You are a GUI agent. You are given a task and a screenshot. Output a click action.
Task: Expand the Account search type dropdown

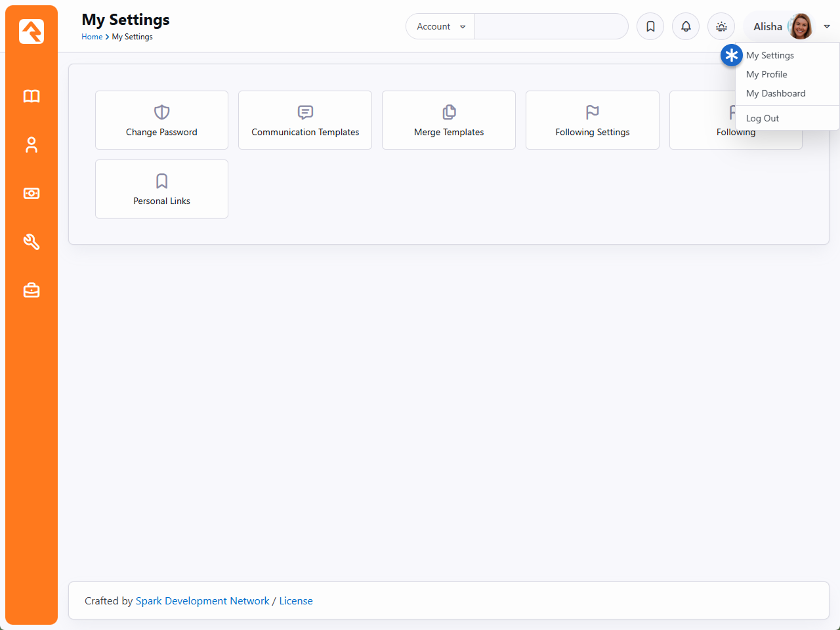pyautogui.click(x=440, y=26)
